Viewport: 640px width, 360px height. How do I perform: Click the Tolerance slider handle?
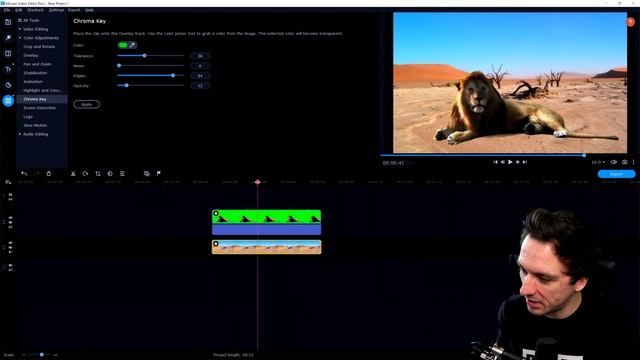pyautogui.click(x=144, y=56)
